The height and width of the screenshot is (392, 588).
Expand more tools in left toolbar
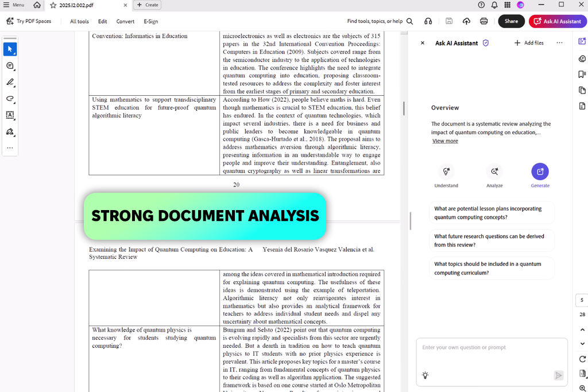coord(10,148)
